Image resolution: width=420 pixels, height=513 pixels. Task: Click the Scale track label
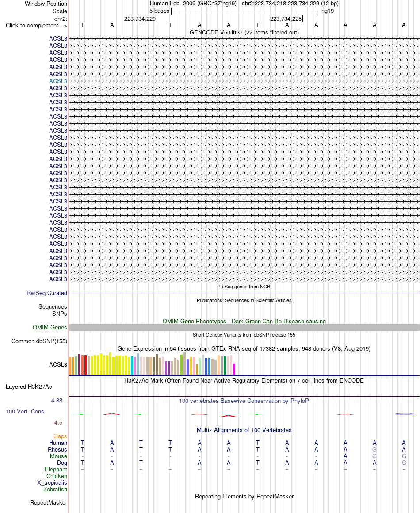pyautogui.click(x=60, y=11)
